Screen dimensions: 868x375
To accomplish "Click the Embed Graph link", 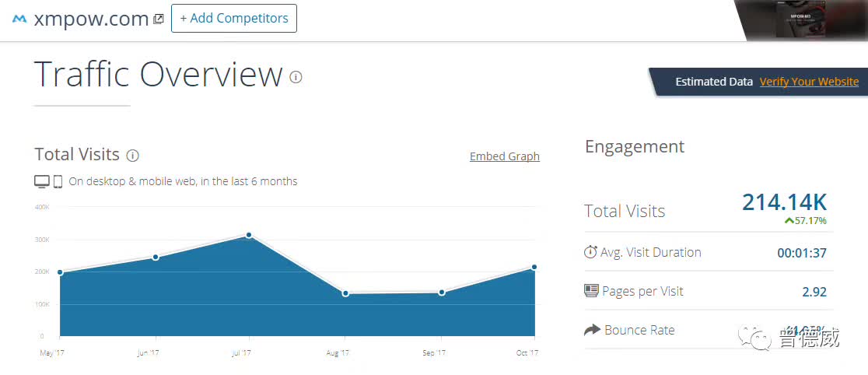I will (504, 156).
